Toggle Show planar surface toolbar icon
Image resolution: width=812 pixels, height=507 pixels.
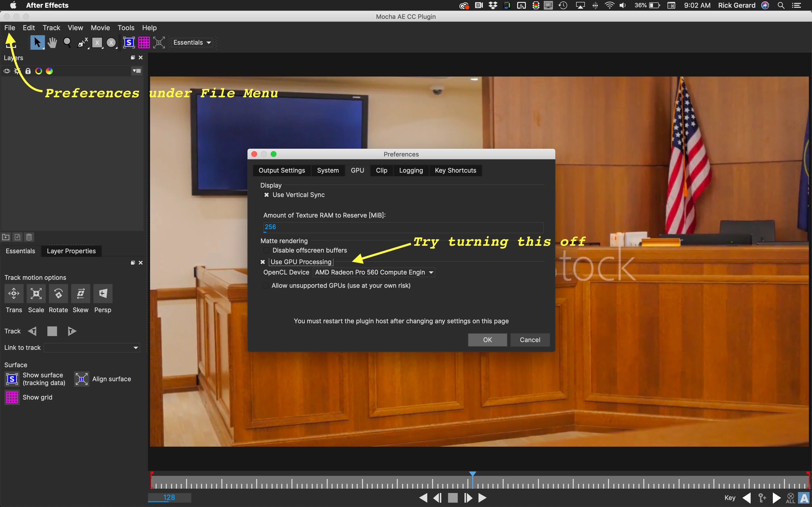pos(129,42)
